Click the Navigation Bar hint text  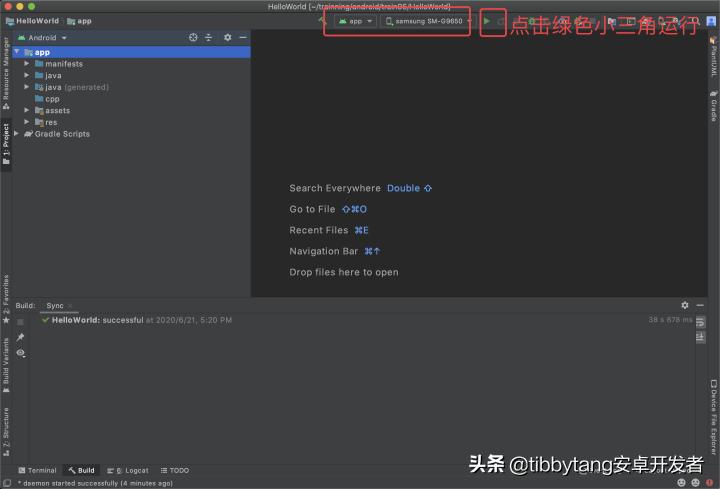(323, 251)
